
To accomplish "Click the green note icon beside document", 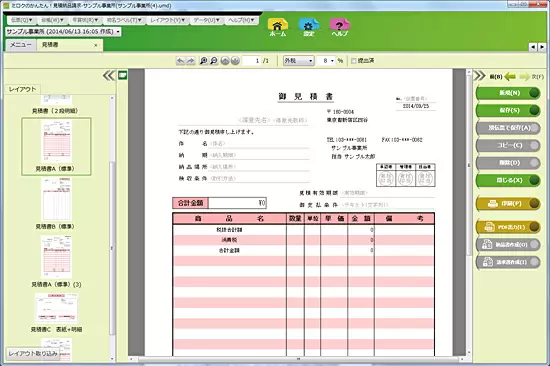I will (122, 75).
